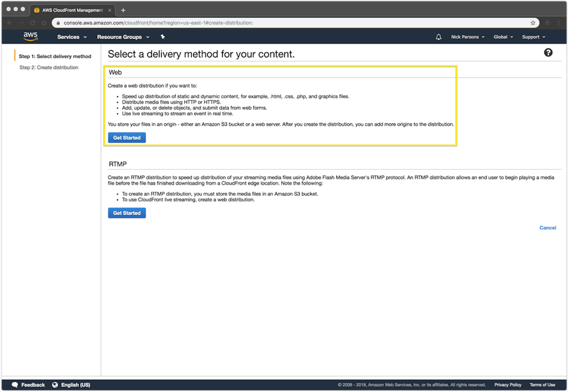The width and height of the screenshot is (568, 392).
Task: Open the pin shortcuts star icon
Action: click(163, 37)
